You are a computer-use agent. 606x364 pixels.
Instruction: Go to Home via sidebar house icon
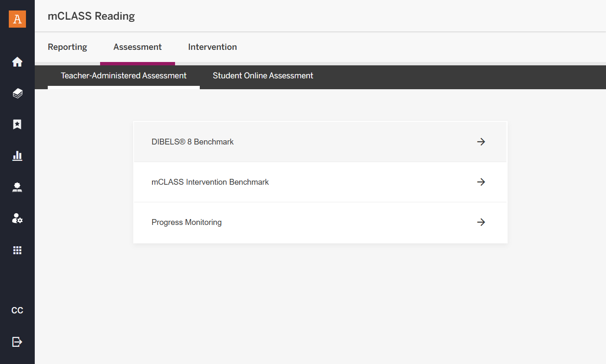click(17, 62)
